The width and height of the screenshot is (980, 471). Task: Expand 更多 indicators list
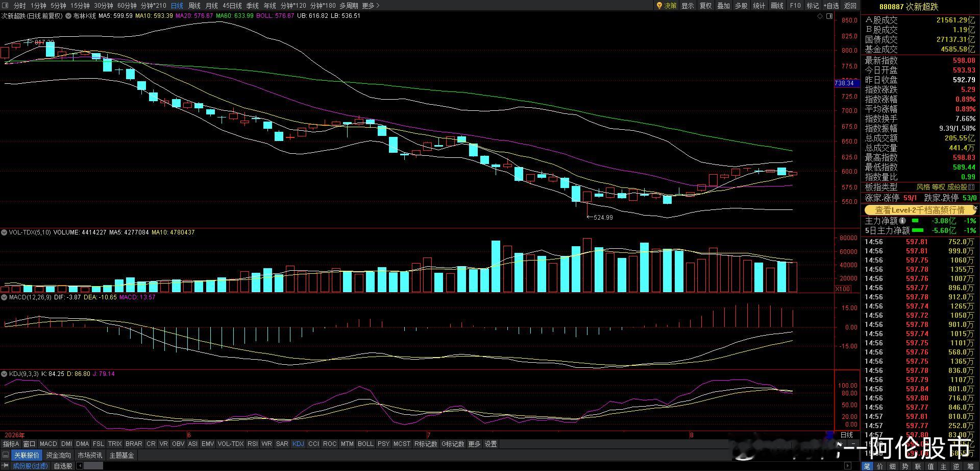tap(474, 444)
